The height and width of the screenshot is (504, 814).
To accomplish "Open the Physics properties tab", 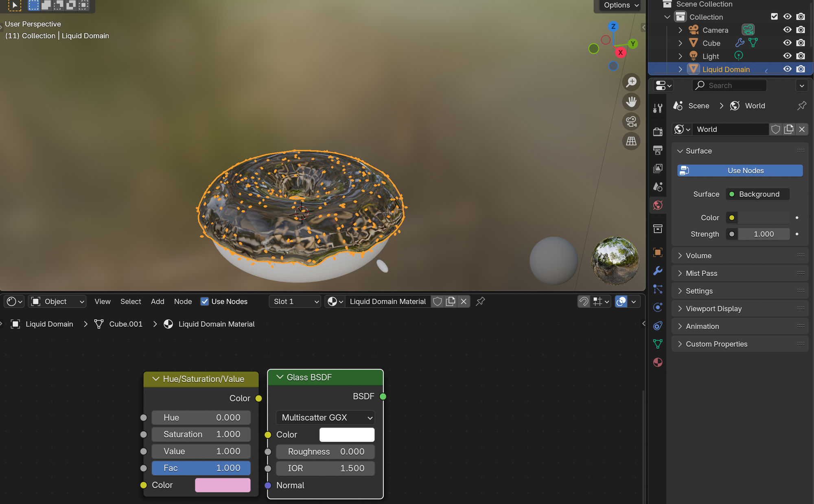I will pyautogui.click(x=658, y=307).
